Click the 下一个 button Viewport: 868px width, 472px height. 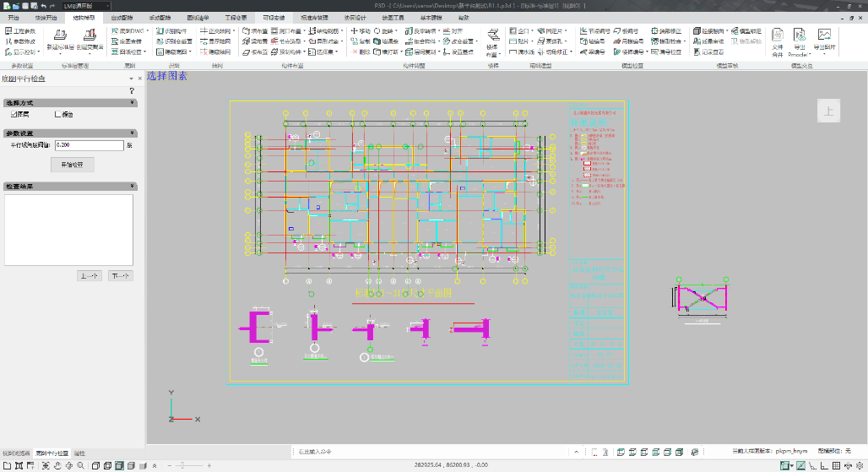[120, 275]
